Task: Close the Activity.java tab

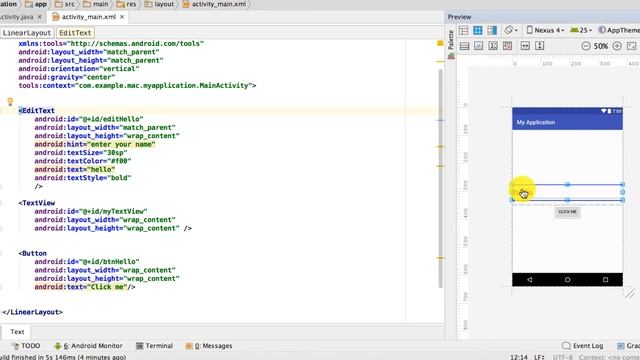Action: pos(40,17)
